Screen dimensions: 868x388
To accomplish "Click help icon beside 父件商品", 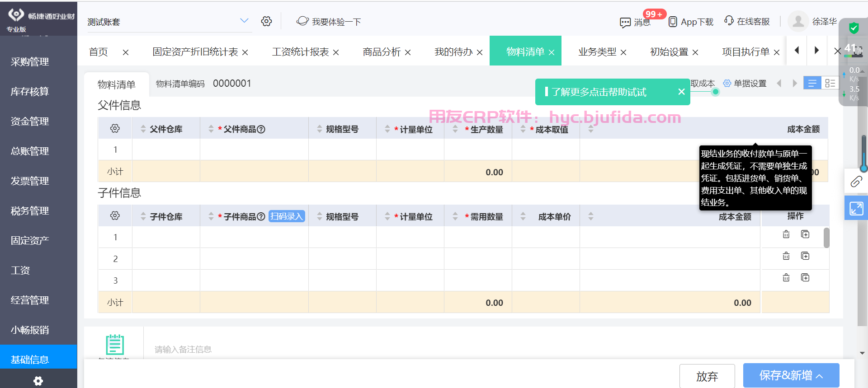I will (261, 129).
